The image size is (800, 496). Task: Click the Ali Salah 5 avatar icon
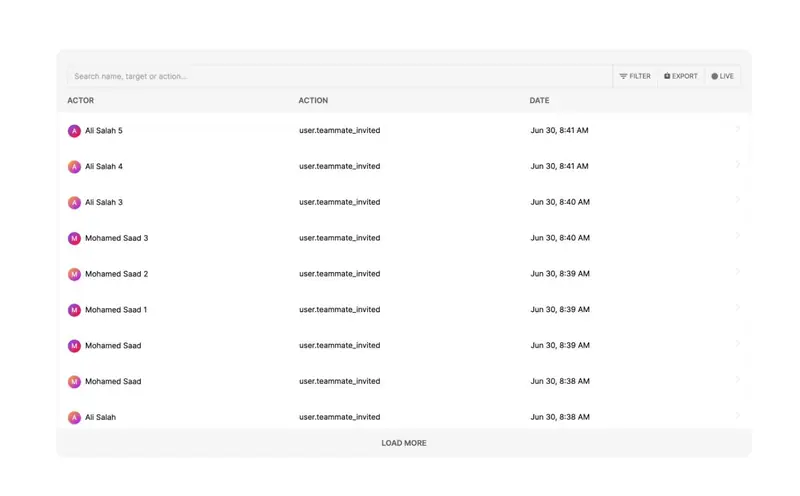tap(74, 131)
